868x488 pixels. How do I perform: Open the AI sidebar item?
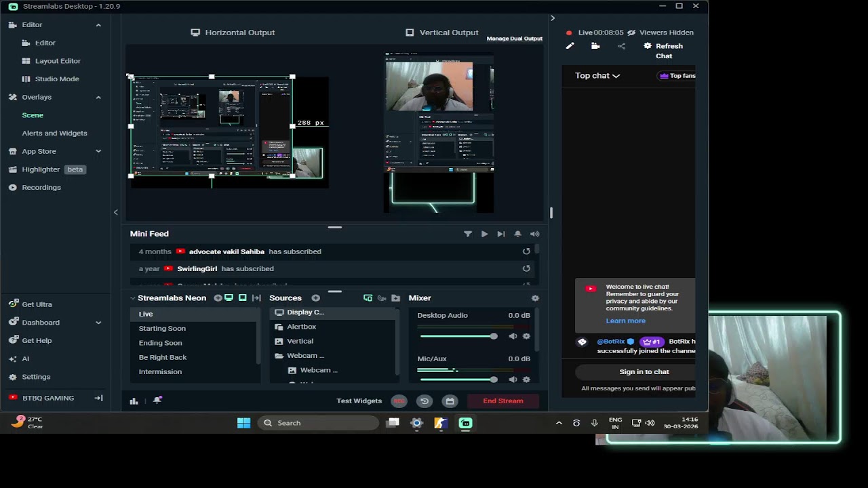point(25,359)
